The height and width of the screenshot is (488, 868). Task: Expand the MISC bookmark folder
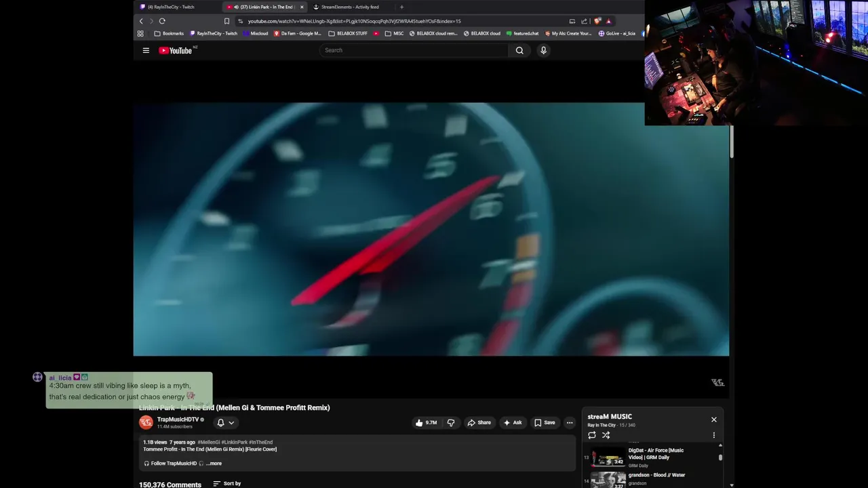[394, 33]
